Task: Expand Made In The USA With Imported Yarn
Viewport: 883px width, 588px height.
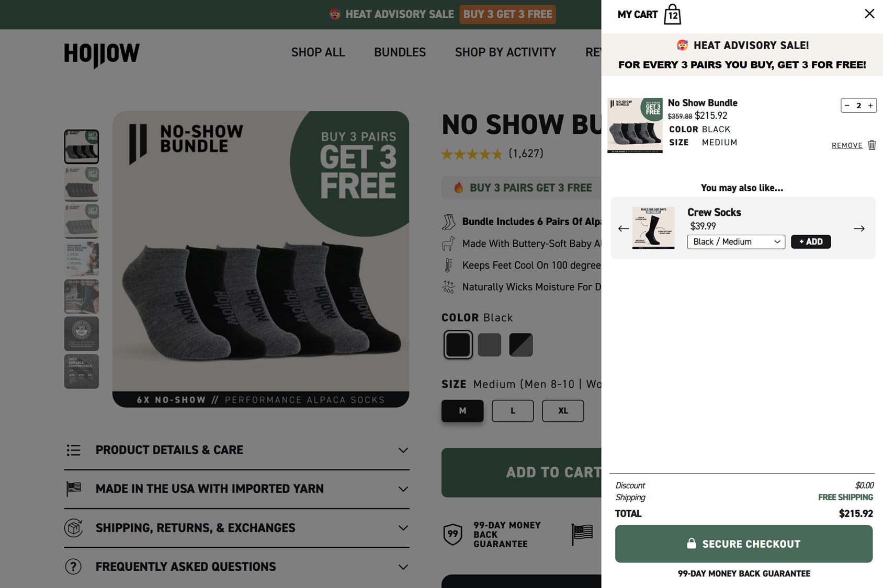Action: click(236, 489)
